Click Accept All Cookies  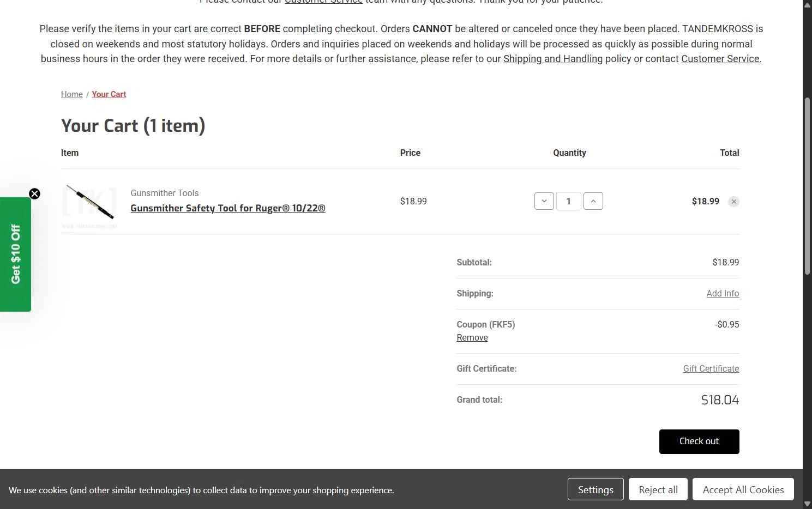pos(743,489)
